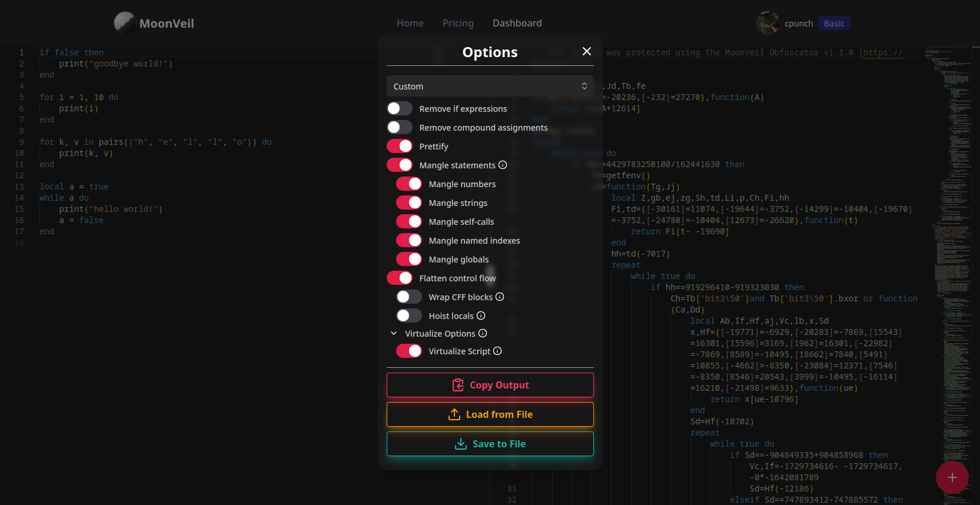Click the info icon beside Virtualize Options

point(483,334)
